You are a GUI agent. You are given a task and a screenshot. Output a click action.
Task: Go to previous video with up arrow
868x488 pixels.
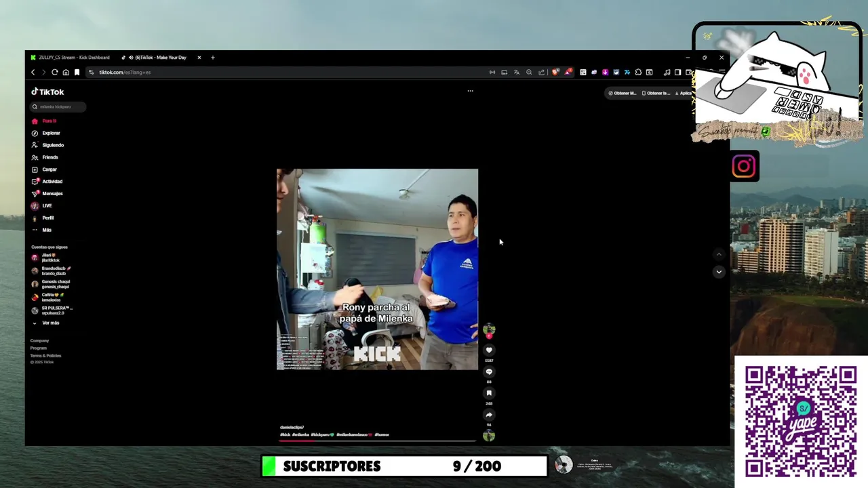click(x=719, y=254)
